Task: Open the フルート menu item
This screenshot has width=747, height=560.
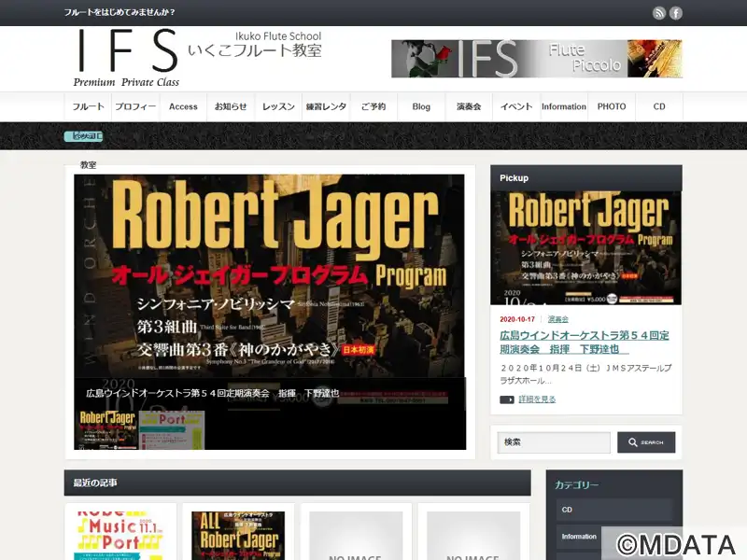Action: pos(88,106)
